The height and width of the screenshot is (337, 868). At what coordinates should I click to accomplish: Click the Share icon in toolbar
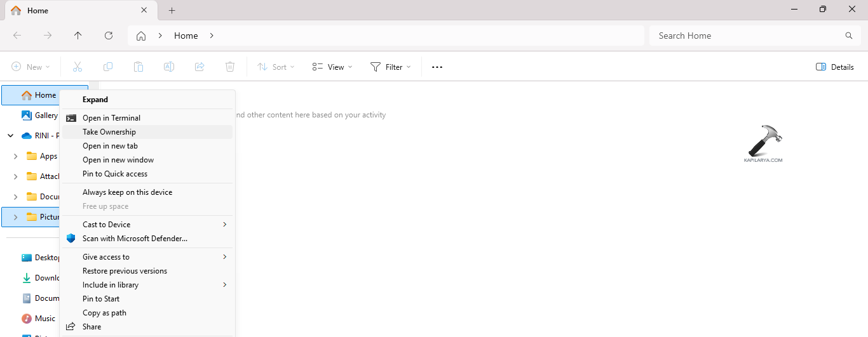click(x=200, y=67)
